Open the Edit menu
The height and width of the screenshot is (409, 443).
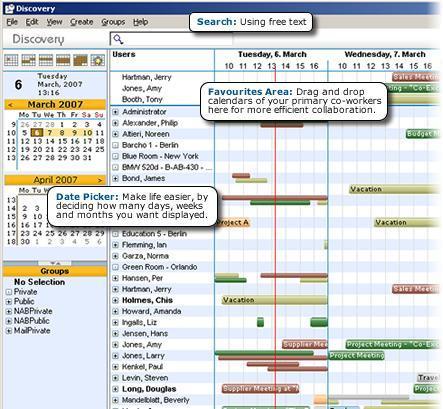(32, 22)
